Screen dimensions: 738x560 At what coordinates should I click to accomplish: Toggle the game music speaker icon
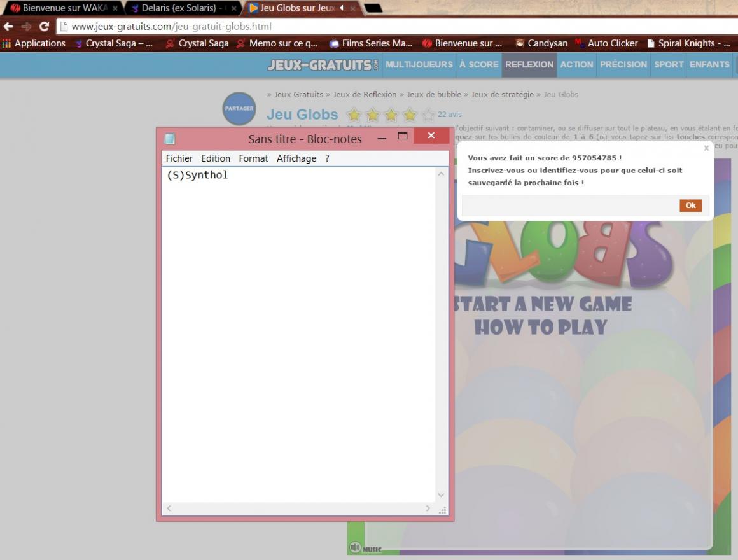355,547
